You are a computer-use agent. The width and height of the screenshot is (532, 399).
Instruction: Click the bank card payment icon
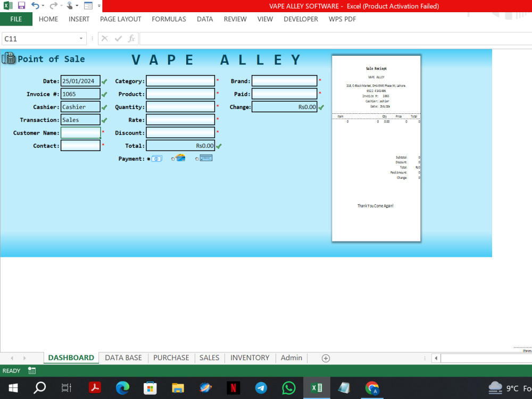180,157
